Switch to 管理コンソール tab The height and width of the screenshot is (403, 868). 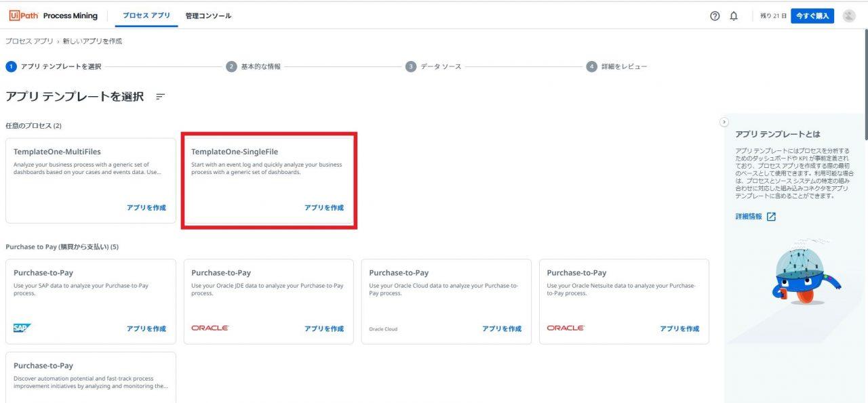coord(208,16)
